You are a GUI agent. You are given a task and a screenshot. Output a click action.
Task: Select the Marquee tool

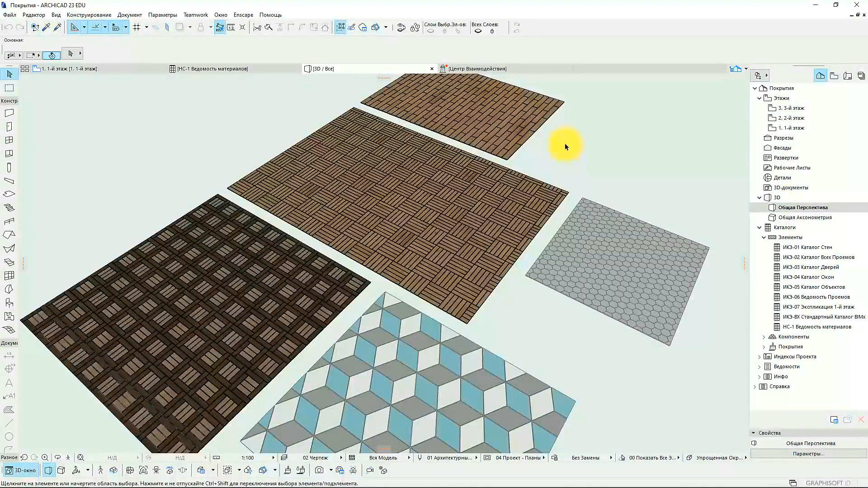(x=9, y=88)
